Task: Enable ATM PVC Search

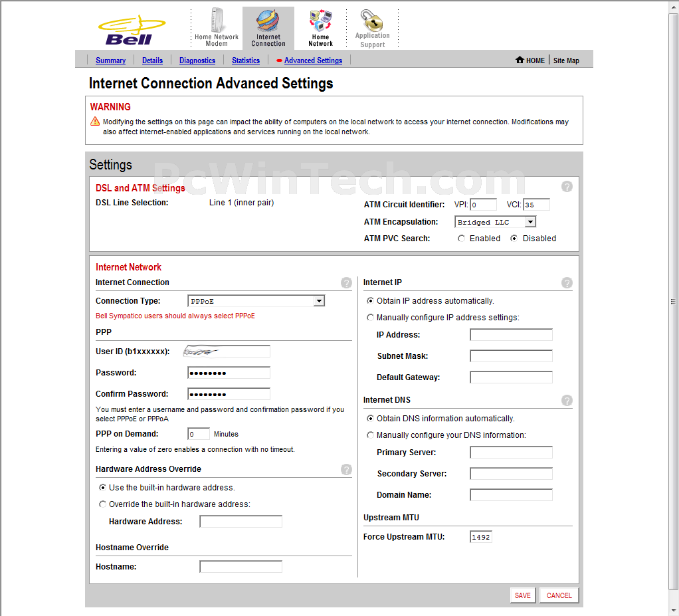Action: [x=462, y=239]
